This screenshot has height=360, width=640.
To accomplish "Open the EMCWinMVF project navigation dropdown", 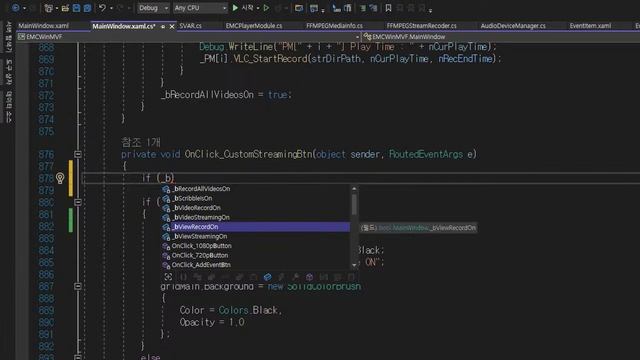I will click(188, 37).
